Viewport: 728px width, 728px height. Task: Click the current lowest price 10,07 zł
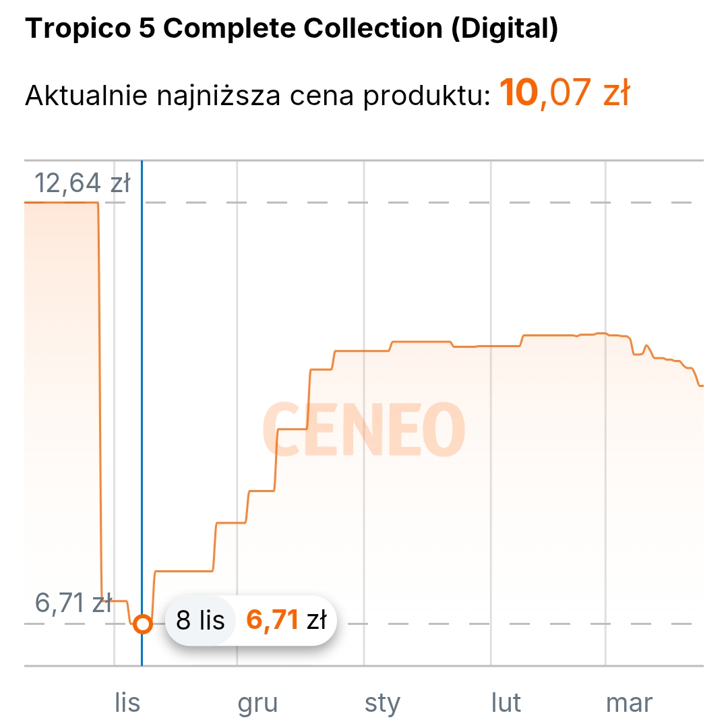click(564, 94)
